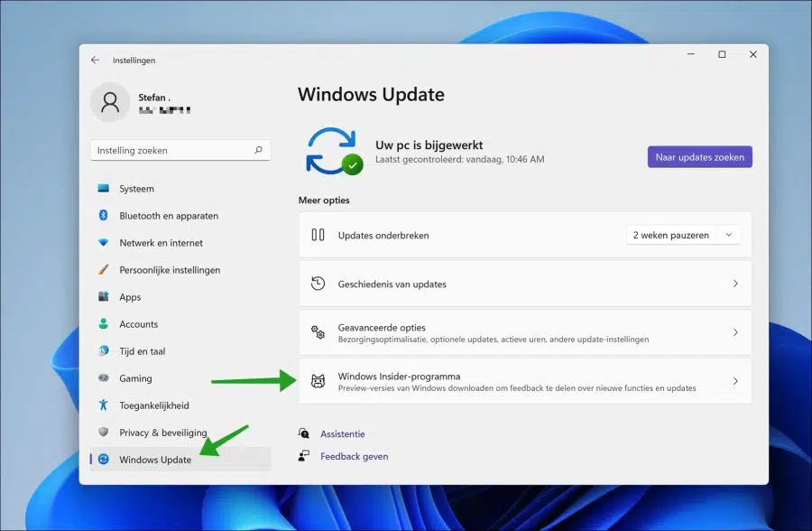Image resolution: width=812 pixels, height=531 pixels.
Task: Click Naar updates zoeken button
Action: 699,156
